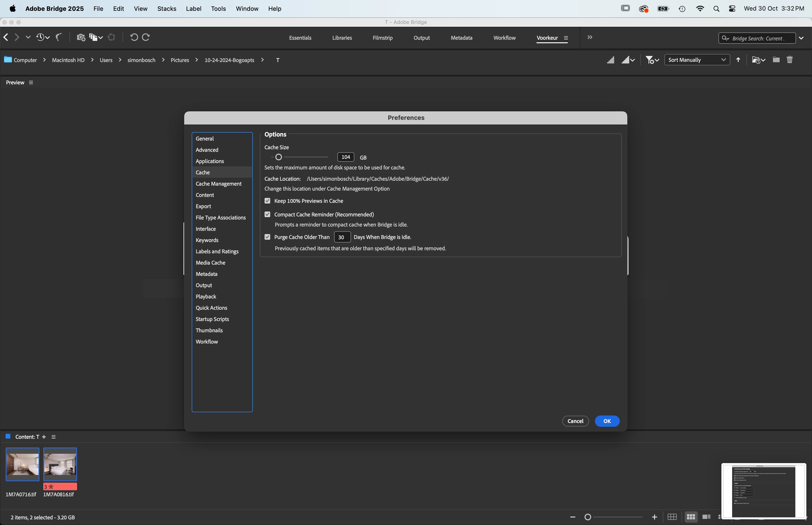Select the Cache Management preferences category

click(x=219, y=184)
